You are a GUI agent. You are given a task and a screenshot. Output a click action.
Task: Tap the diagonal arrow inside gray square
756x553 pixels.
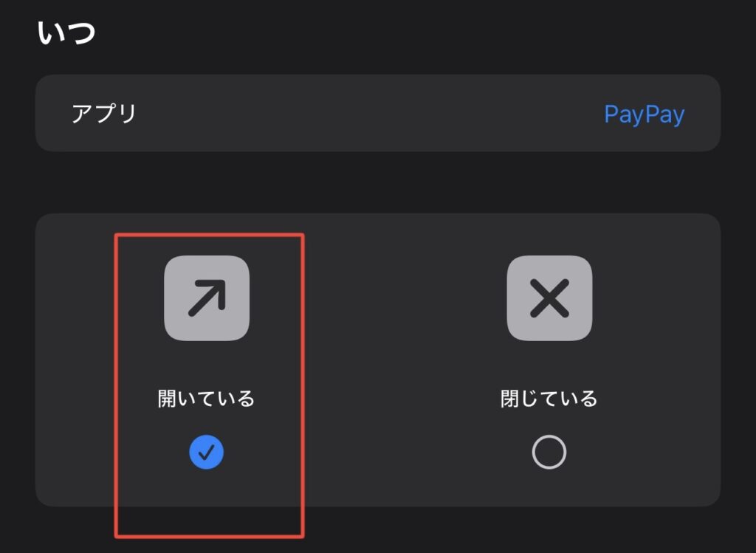[207, 298]
